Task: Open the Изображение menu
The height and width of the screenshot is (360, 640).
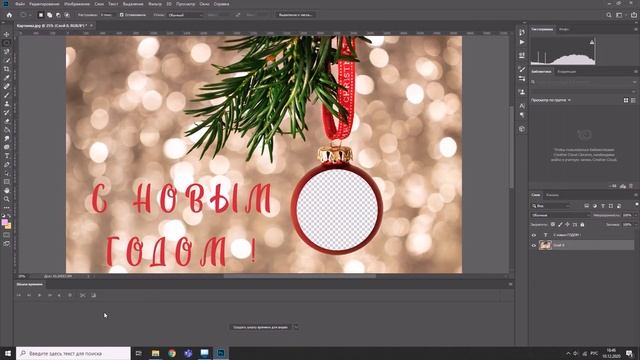Action: (77, 4)
